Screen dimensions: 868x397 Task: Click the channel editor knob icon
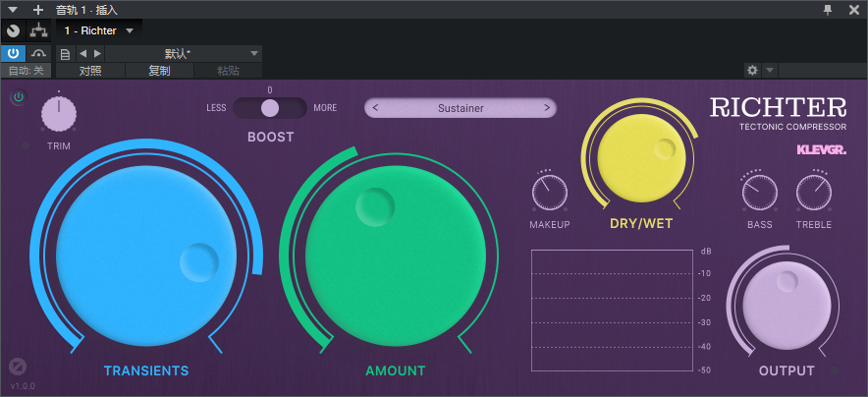pyautogui.click(x=14, y=30)
